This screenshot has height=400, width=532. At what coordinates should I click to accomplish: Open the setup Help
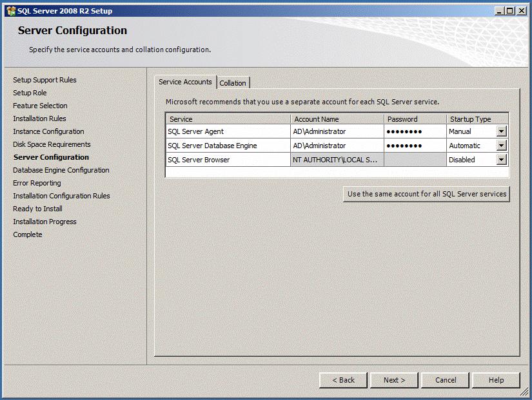[496, 380]
